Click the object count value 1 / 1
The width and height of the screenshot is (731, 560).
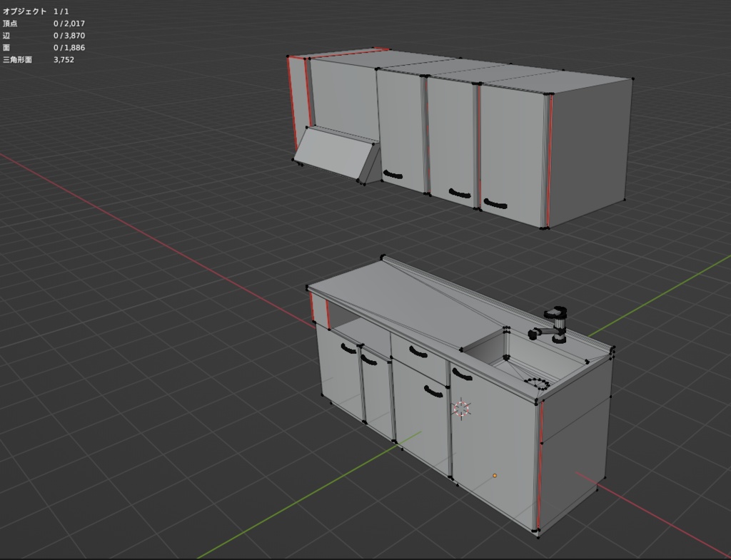[x=61, y=11]
